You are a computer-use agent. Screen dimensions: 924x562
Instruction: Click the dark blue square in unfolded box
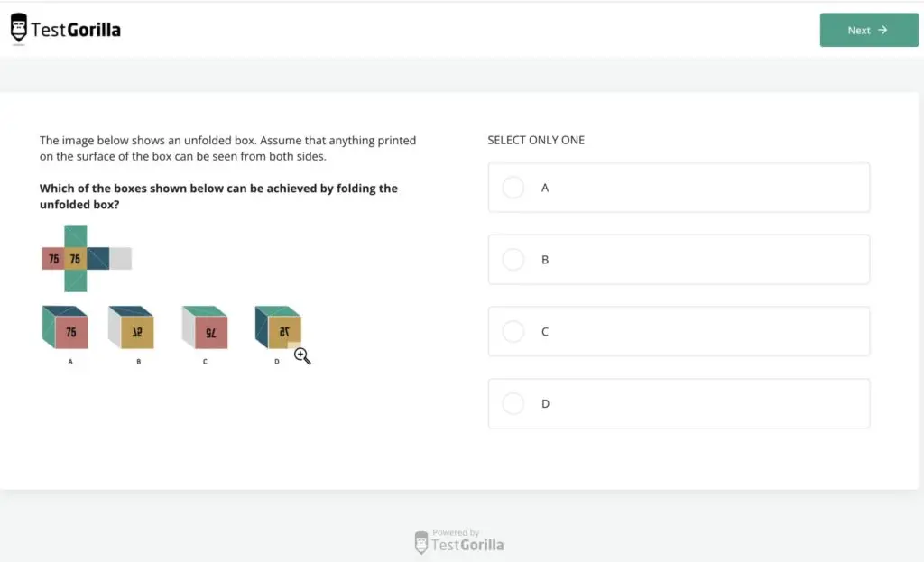coord(97,259)
